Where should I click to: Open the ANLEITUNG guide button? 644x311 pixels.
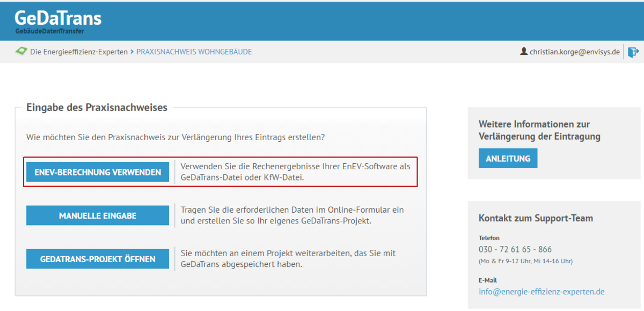point(508,158)
